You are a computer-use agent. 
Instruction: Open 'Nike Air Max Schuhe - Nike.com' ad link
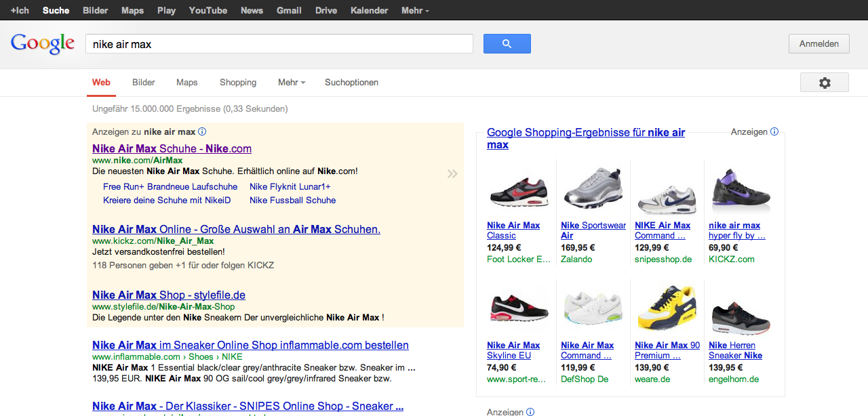click(172, 148)
